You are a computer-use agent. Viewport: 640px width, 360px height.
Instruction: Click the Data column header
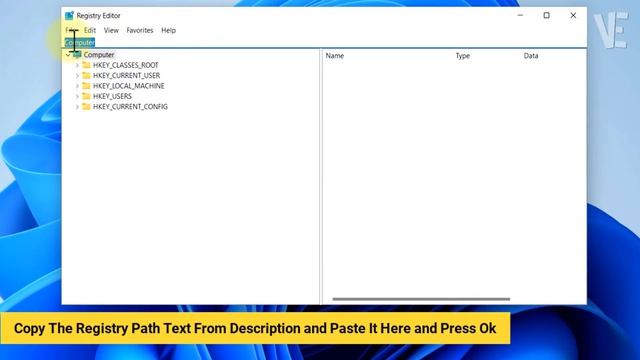pyautogui.click(x=531, y=56)
